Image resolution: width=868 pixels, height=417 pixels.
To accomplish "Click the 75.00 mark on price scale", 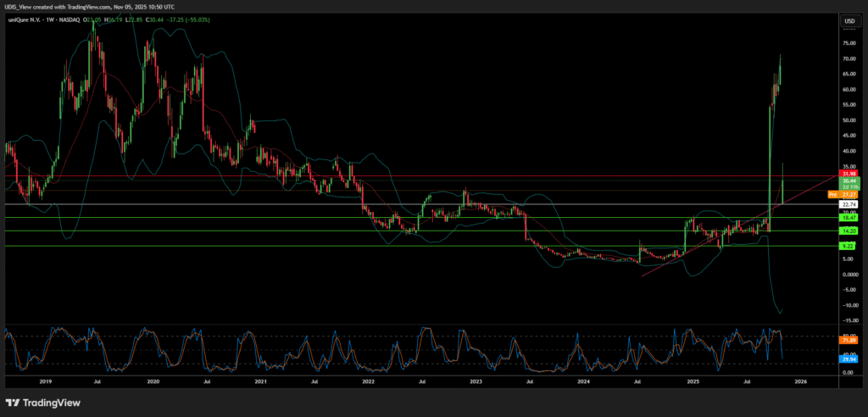I will [848, 43].
